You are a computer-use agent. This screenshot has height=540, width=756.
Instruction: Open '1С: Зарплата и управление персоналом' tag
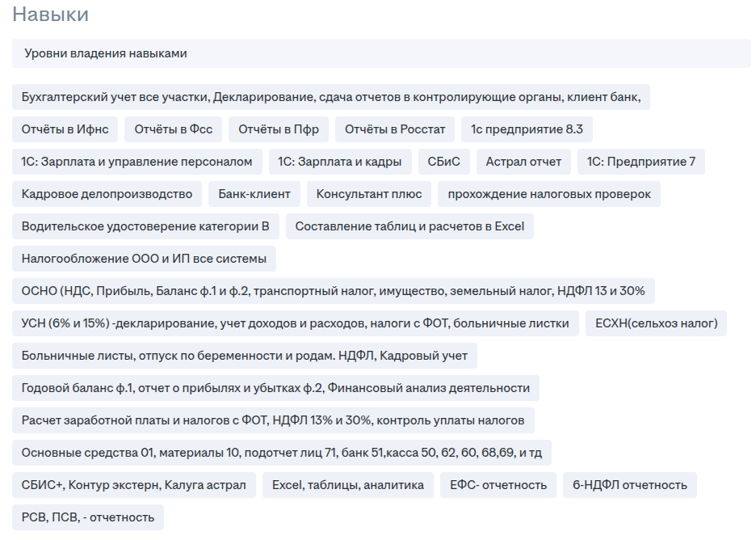tap(137, 162)
